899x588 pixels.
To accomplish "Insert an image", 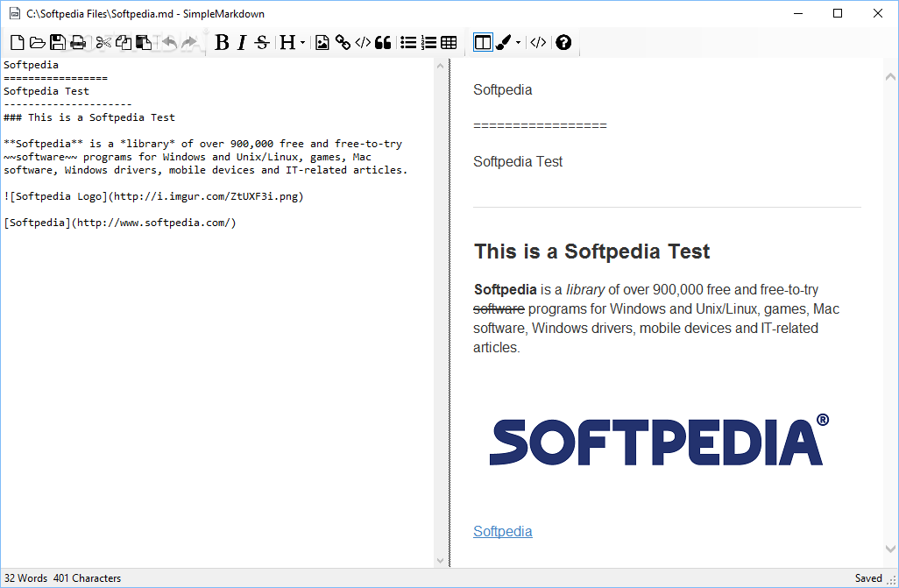I will [322, 42].
